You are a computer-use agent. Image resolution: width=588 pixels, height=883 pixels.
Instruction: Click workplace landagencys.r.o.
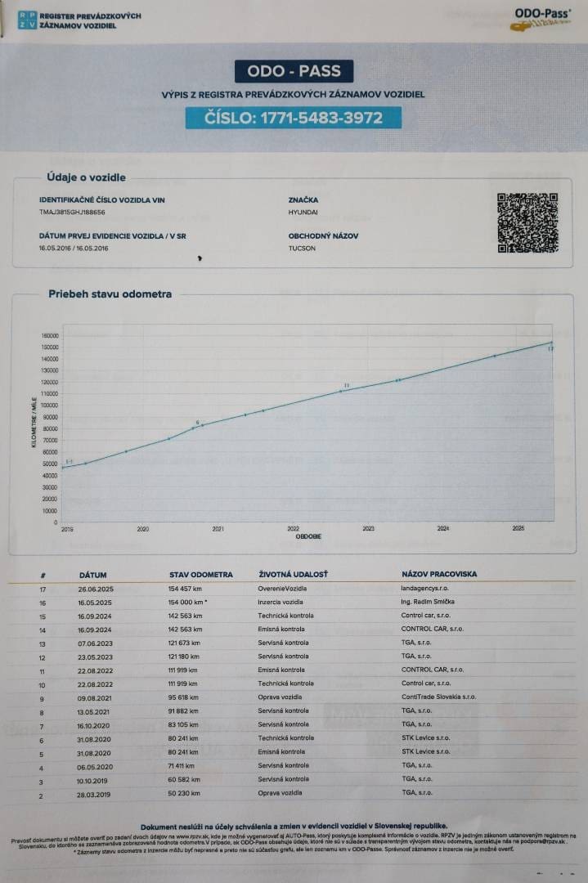tap(424, 588)
